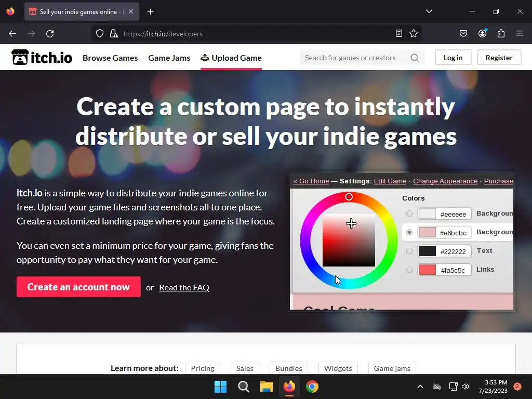Launch Chrome from taskbar
The height and width of the screenshot is (399, 532).
(x=312, y=387)
